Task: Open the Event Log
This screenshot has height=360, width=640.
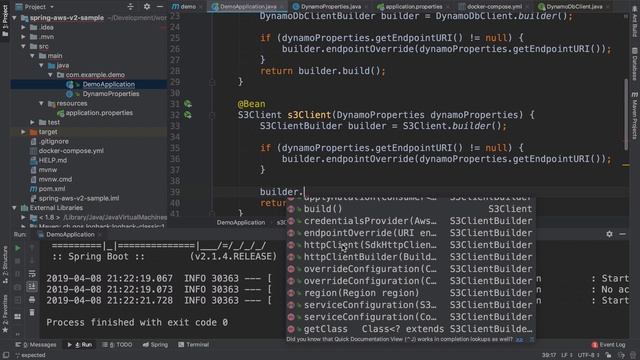Action: point(608,345)
